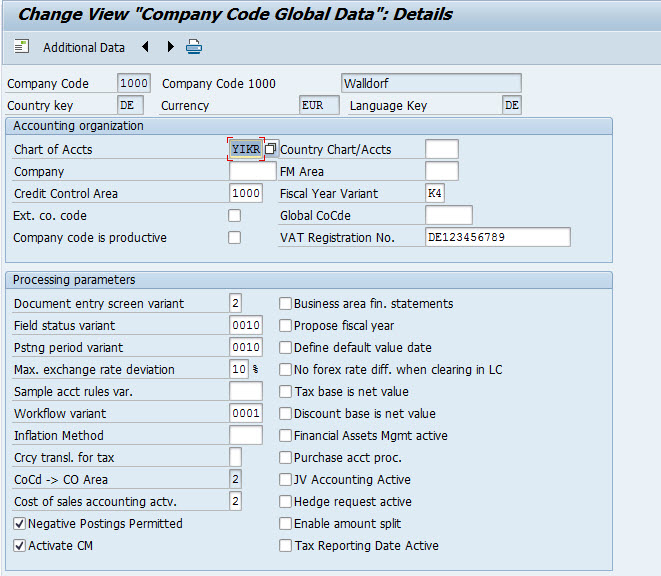This screenshot has width=661, height=576.
Task: Click Country key DE field
Action: click(x=130, y=105)
